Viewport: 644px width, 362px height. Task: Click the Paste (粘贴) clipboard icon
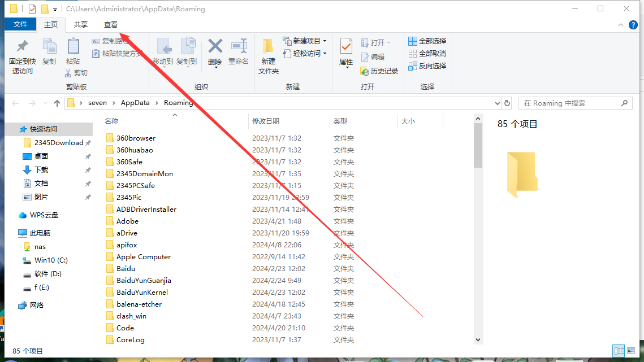coord(73,46)
